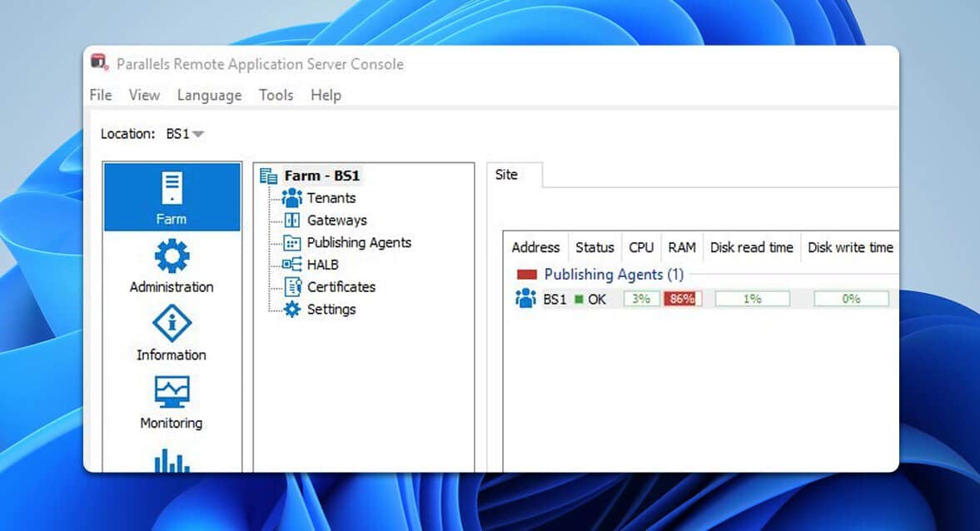
Task: Click the Farm - BS1 tree root icon
Action: click(269, 176)
